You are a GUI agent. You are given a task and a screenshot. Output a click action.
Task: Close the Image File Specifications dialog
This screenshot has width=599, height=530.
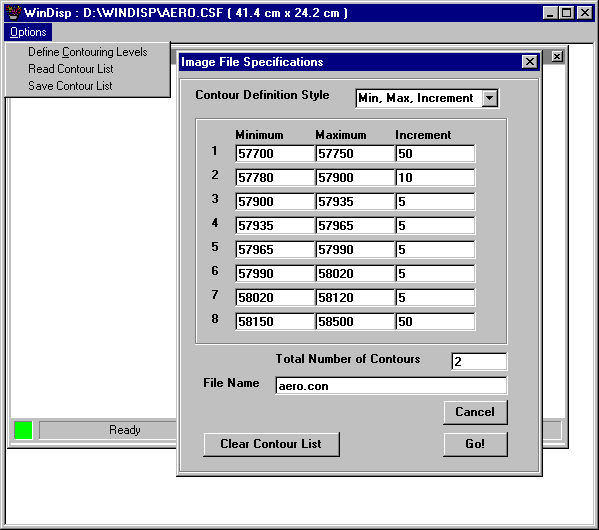530,62
